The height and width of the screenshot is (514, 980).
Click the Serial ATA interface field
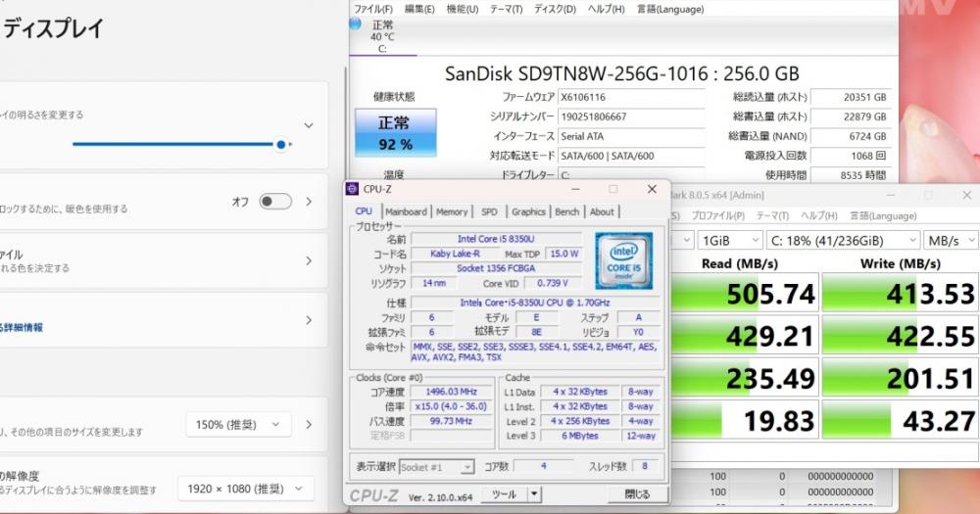point(631,136)
